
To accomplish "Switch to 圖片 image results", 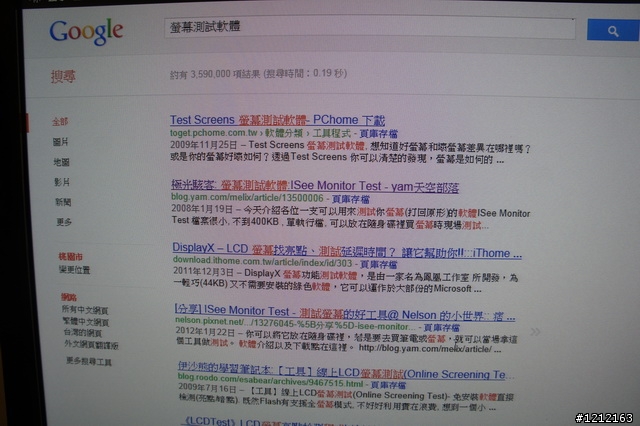I will point(60,142).
